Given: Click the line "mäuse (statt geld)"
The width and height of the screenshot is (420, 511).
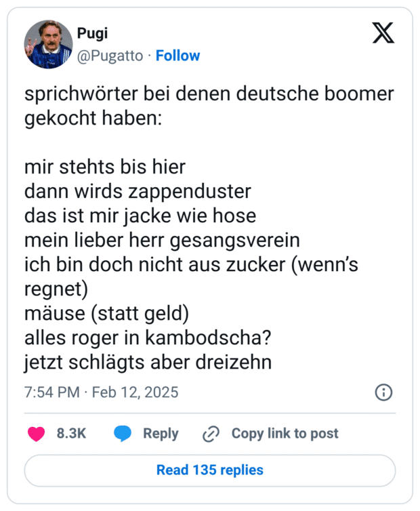Looking at the screenshot, I should [106, 313].
